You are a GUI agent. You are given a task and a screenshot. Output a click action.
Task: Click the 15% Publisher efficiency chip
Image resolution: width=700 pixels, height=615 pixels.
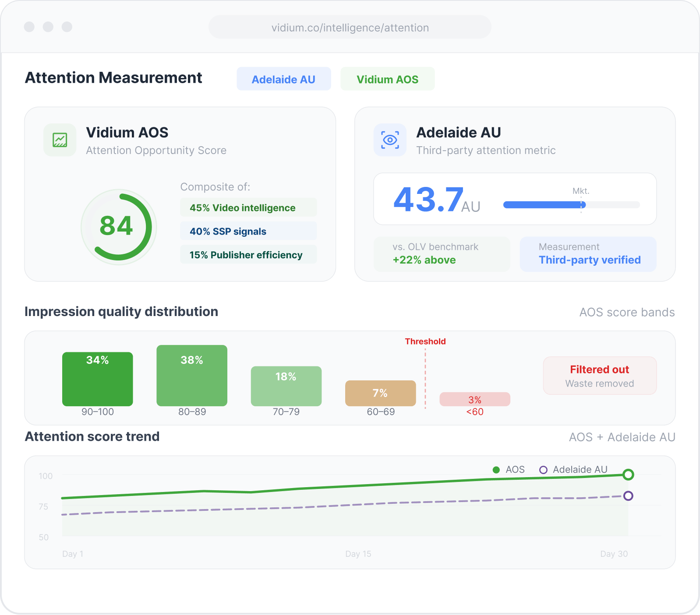coord(248,255)
